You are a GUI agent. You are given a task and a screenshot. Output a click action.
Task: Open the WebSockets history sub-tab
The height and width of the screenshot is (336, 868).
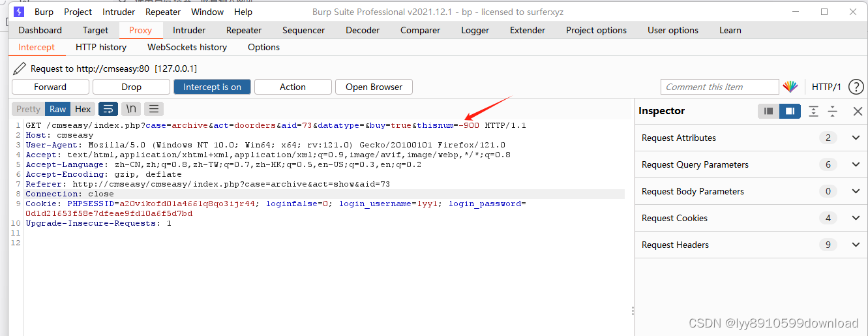tap(187, 47)
